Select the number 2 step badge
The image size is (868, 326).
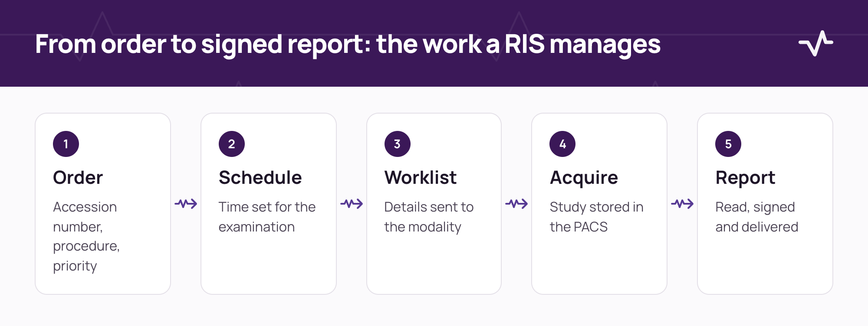click(x=232, y=144)
